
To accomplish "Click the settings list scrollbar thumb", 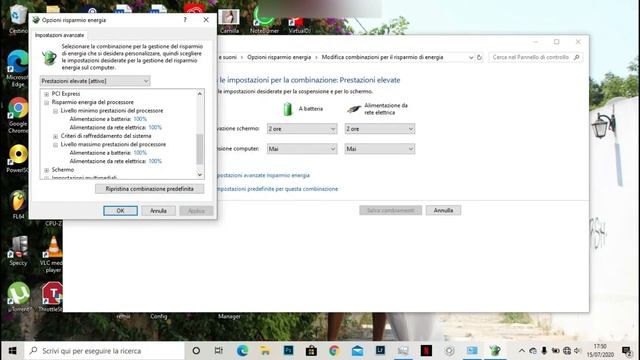I will coord(200,149).
